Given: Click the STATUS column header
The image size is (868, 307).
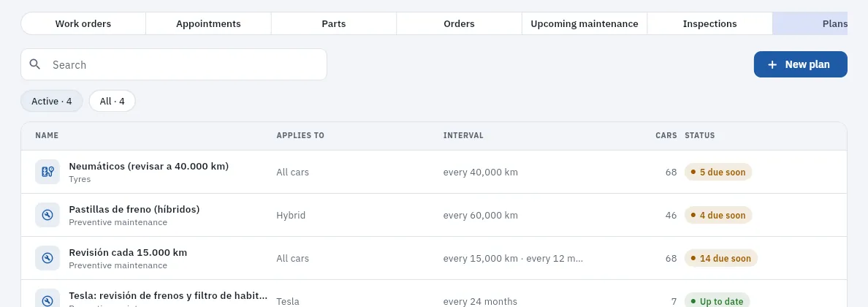Looking at the screenshot, I should (700, 135).
